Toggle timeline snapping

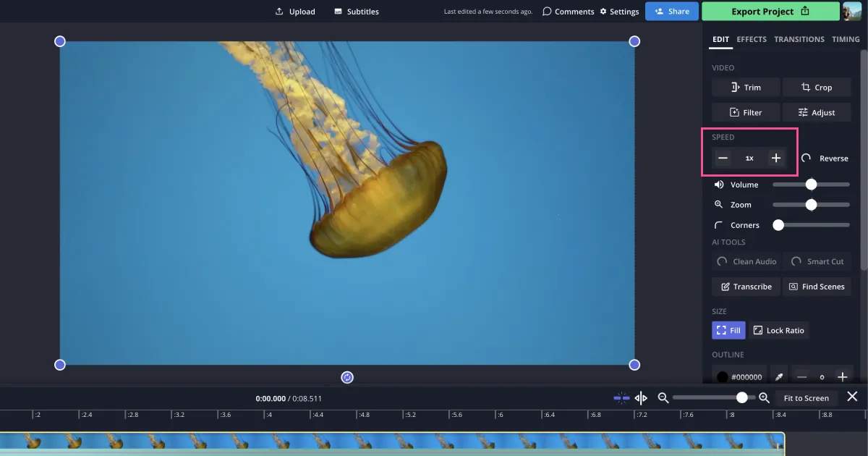(x=621, y=397)
